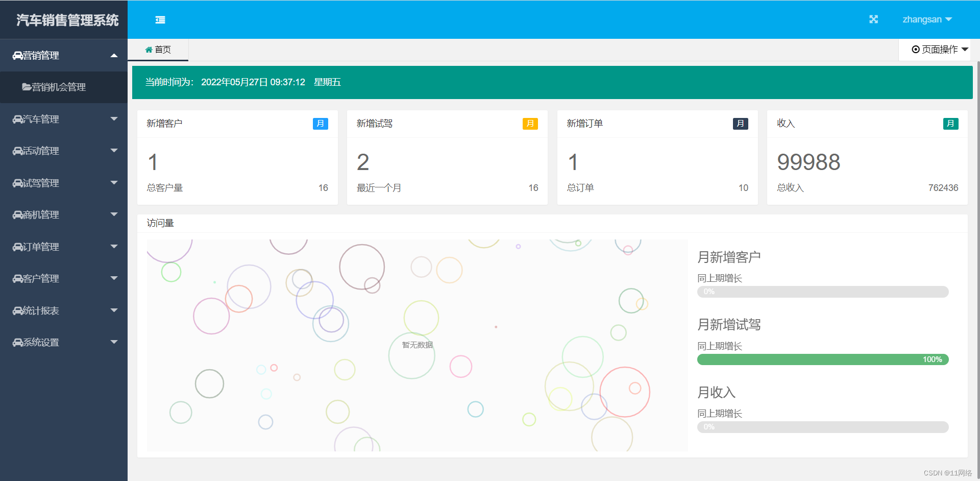This screenshot has width=980, height=481.
Task: Click the folder icon beside 营销机会管理
Action: coord(27,87)
